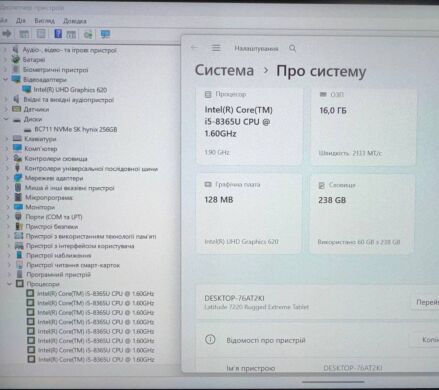
Task: Select Вхідні та вихідні аудіопристрої row
Action: click(x=68, y=99)
